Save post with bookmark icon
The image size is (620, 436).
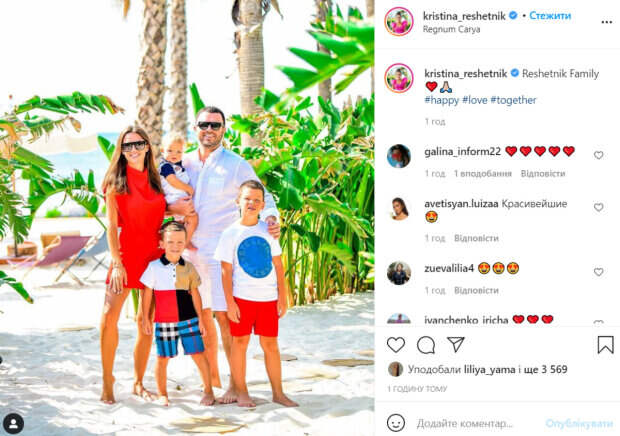[x=605, y=345]
